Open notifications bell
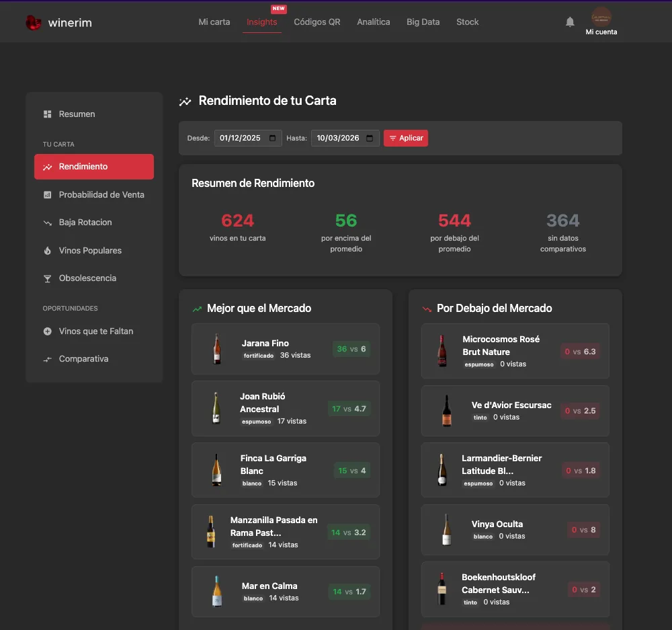 [570, 22]
